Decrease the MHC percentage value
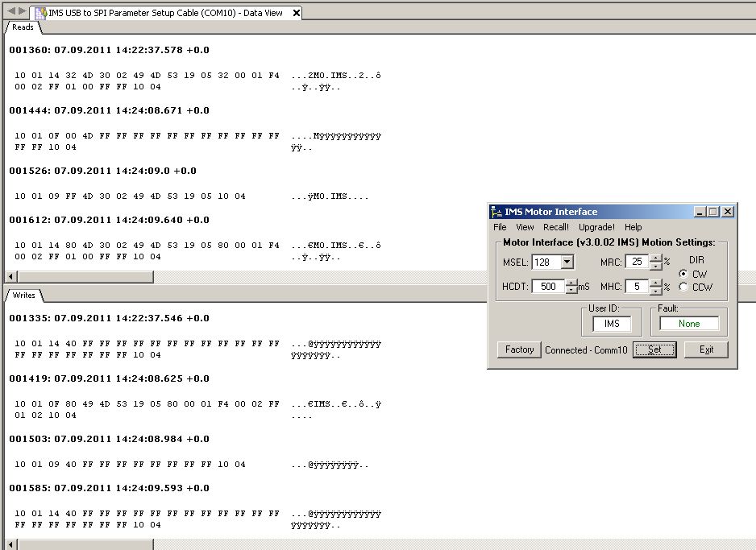 [x=656, y=290]
